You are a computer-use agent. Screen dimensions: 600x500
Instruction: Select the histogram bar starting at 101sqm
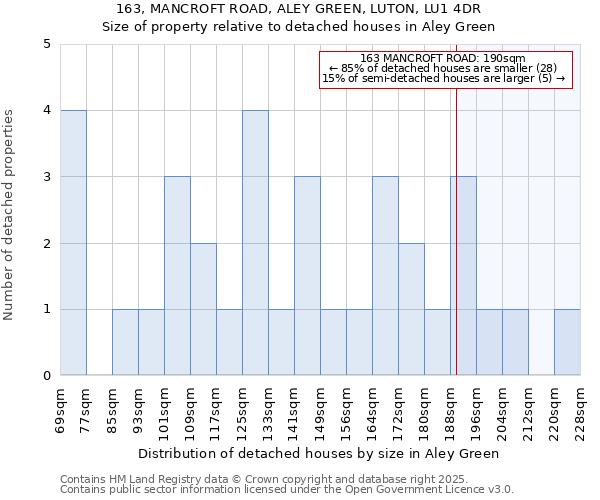(178, 276)
